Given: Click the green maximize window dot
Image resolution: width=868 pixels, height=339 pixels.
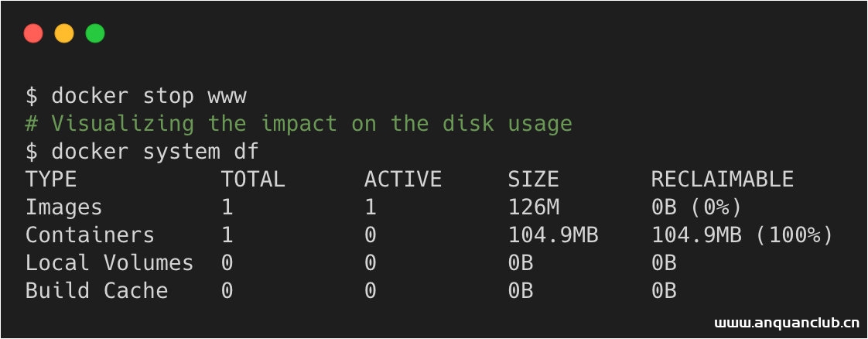Looking at the screenshot, I should pos(95,33).
